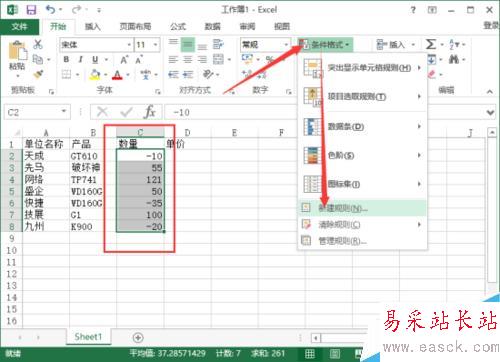500x362 pixels.
Task: Open the 插入 cells dropdown in ribbon
Action: [396, 45]
